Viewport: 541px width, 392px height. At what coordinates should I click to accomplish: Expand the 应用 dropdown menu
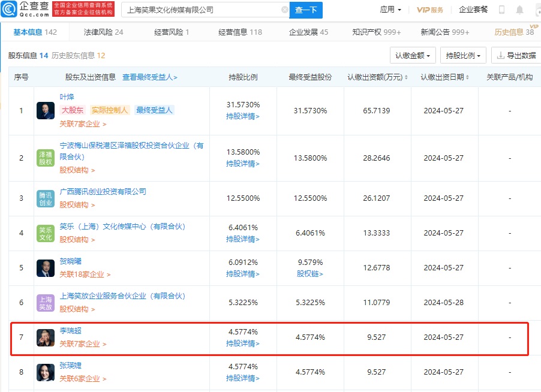point(390,10)
